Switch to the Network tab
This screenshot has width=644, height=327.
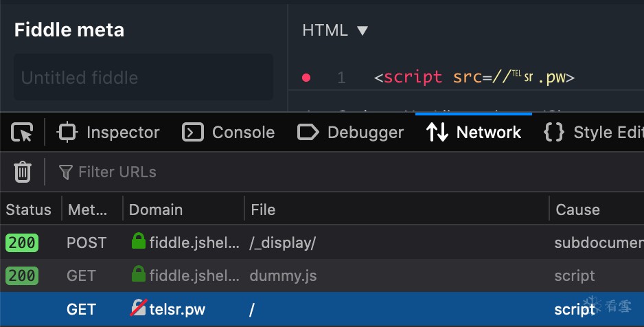tap(474, 133)
